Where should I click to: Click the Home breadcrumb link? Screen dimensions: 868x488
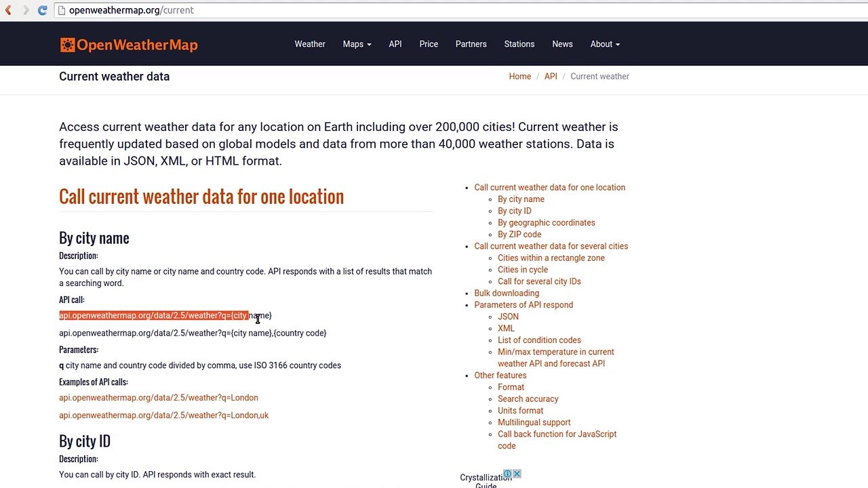click(x=520, y=77)
